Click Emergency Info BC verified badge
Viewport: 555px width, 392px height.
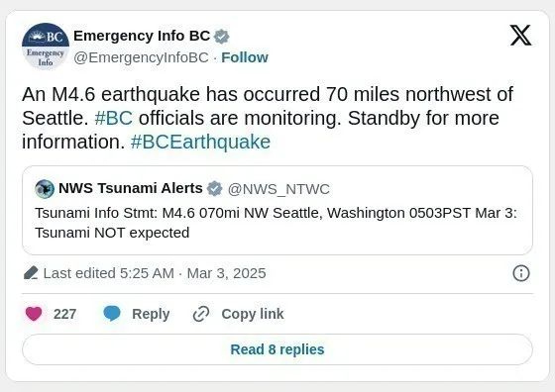pos(222,37)
